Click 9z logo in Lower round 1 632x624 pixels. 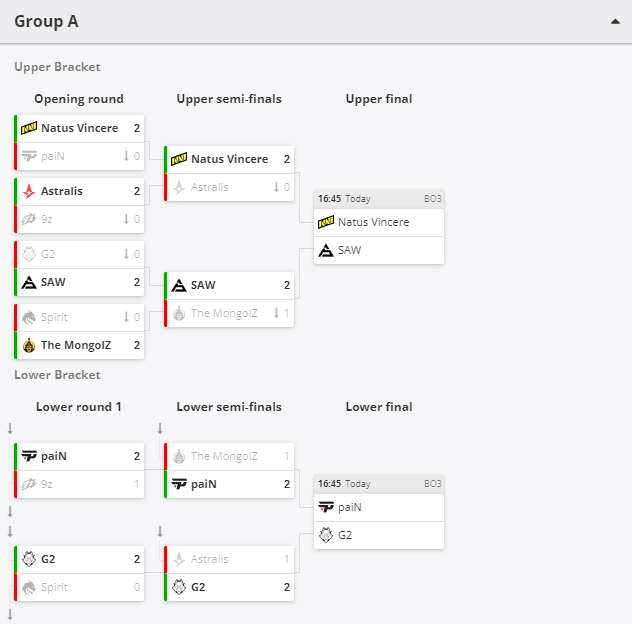[29, 484]
